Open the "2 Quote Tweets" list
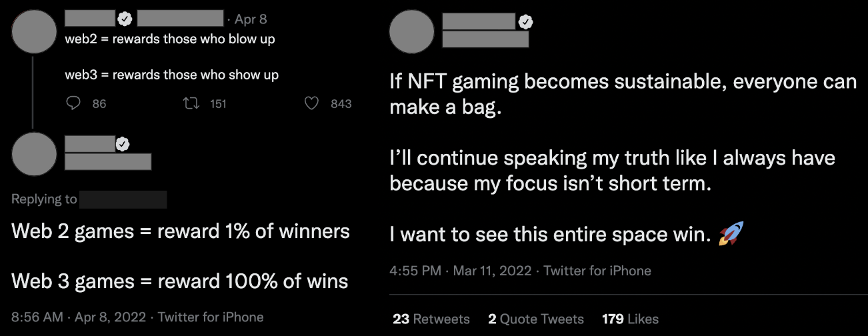 pos(535,319)
